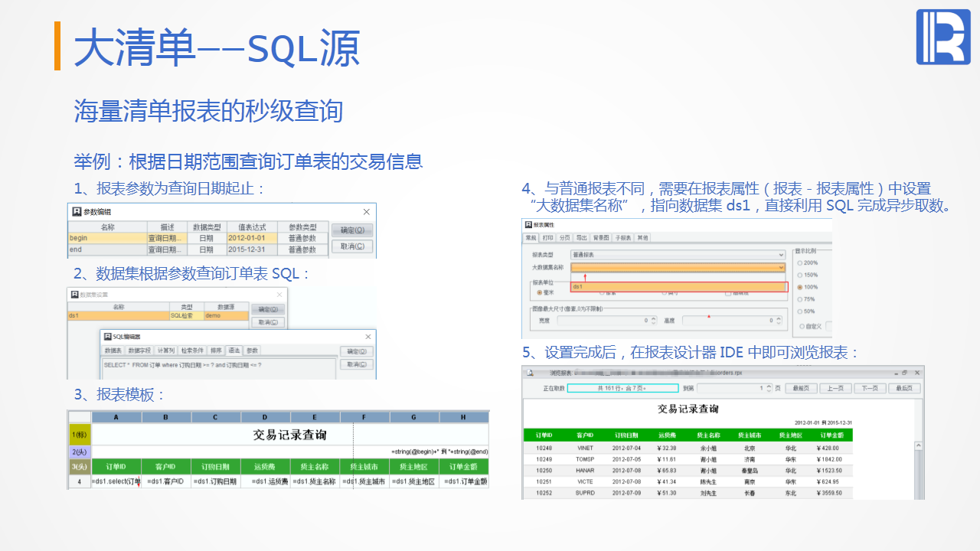980x551 pixels.
Task: Select the end parameter row
Action: click(x=198, y=249)
